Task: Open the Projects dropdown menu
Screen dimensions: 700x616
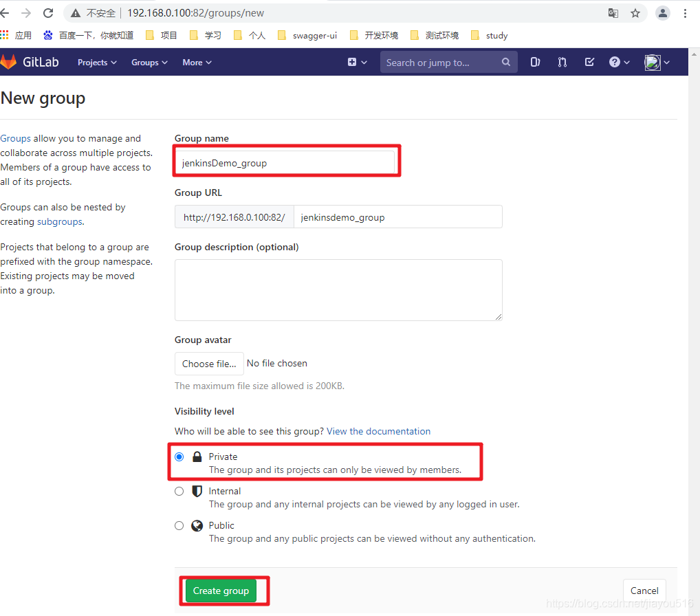Action: (x=96, y=62)
